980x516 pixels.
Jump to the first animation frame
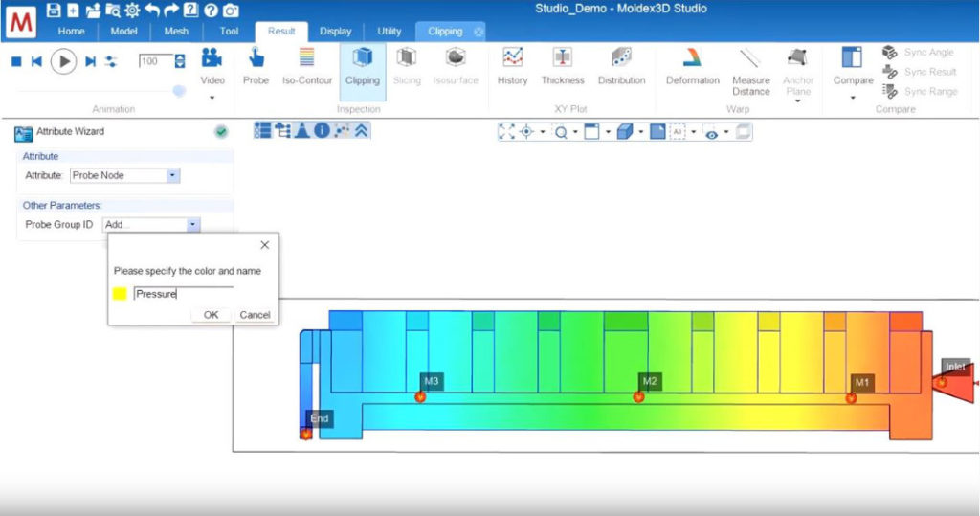point(36,61)
